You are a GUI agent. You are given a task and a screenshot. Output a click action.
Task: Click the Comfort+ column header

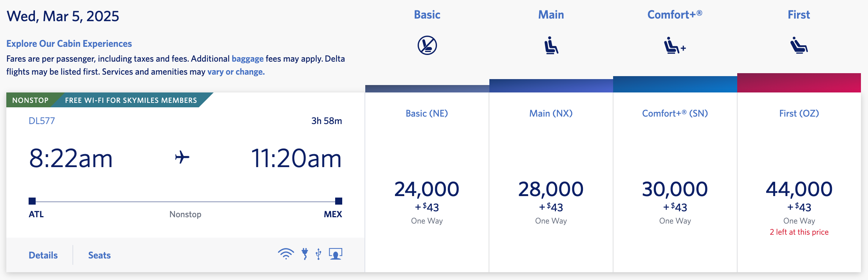click(675, 14)
